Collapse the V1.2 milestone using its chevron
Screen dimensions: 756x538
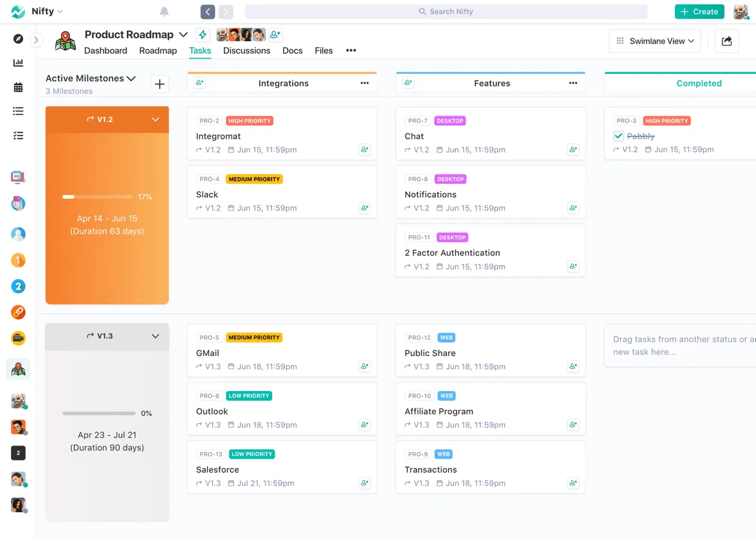pyautogui.click(x=156, y=119)
